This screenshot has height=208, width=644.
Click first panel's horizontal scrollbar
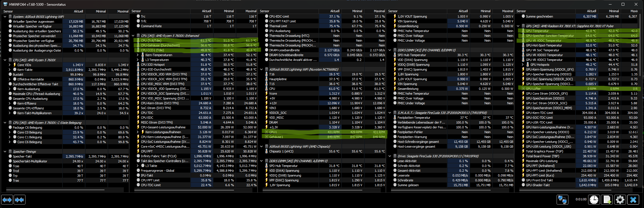(55, 190)
